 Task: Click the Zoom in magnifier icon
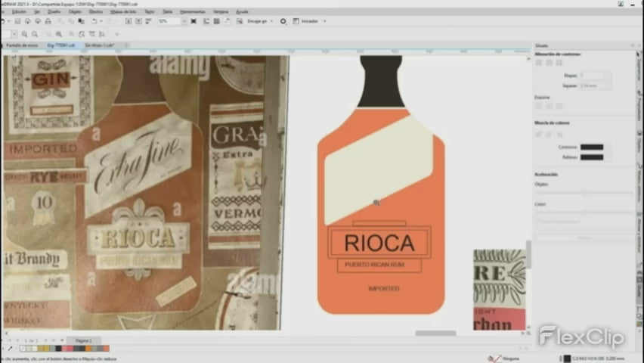point(25,34)
